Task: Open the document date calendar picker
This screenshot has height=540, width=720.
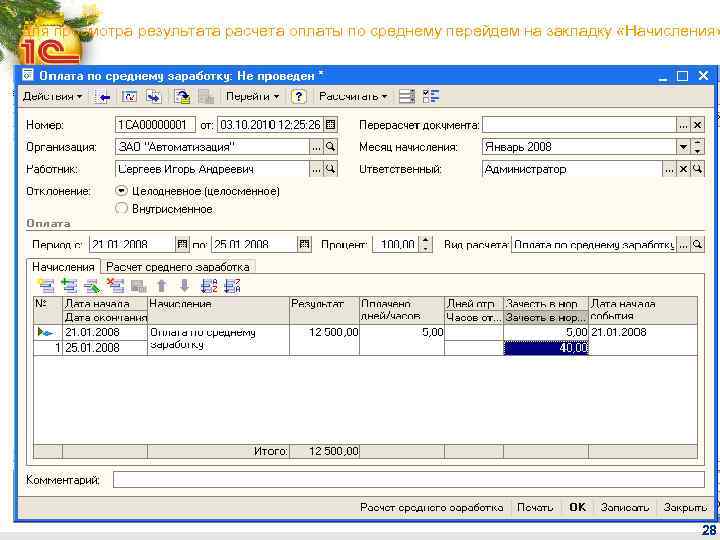Action: pos(330,124)
